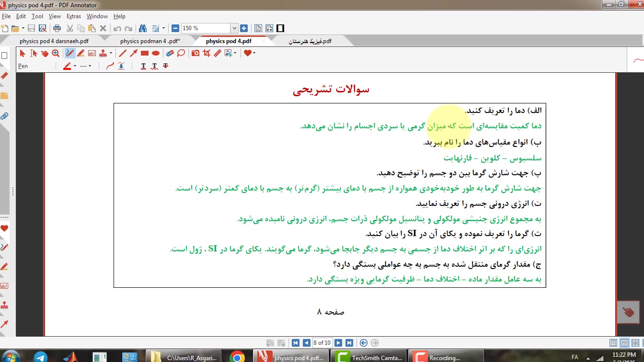Go to the next page
This screenshot has width=644, height=362.
[338, 343]
